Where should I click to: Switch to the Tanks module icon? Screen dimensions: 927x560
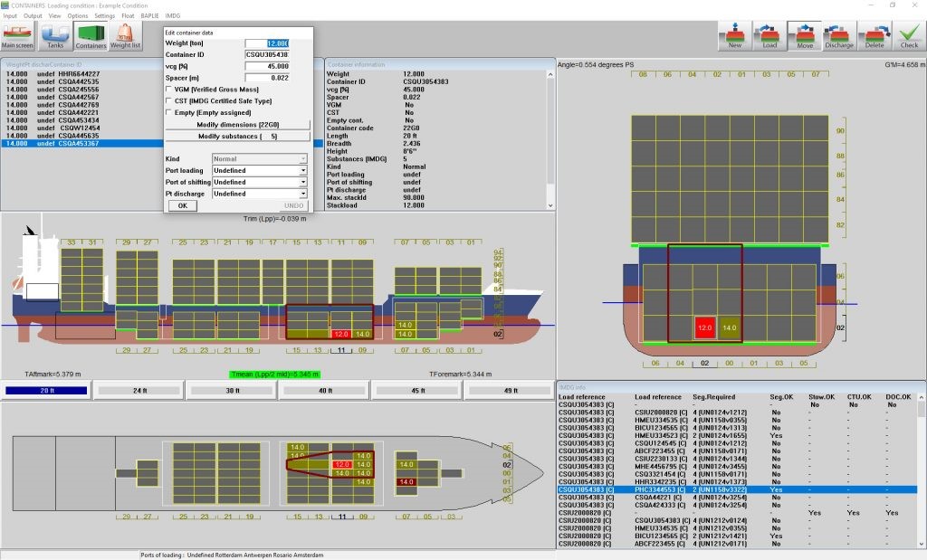55,34
